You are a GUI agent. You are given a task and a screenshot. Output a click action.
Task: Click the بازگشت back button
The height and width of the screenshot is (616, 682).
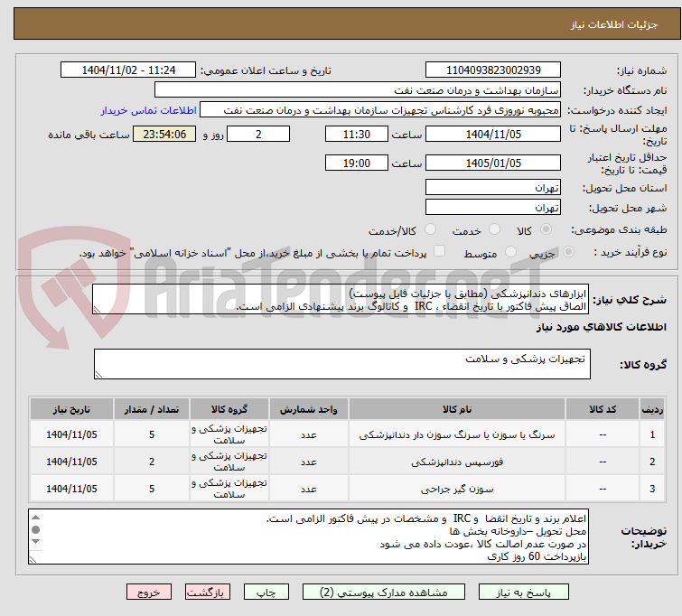(x=208, y=593)
